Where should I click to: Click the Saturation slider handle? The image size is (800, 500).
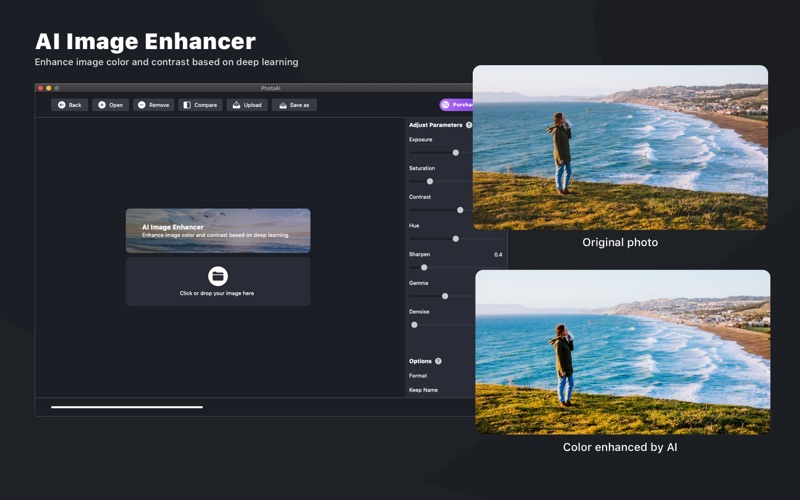tap(430, 181)
